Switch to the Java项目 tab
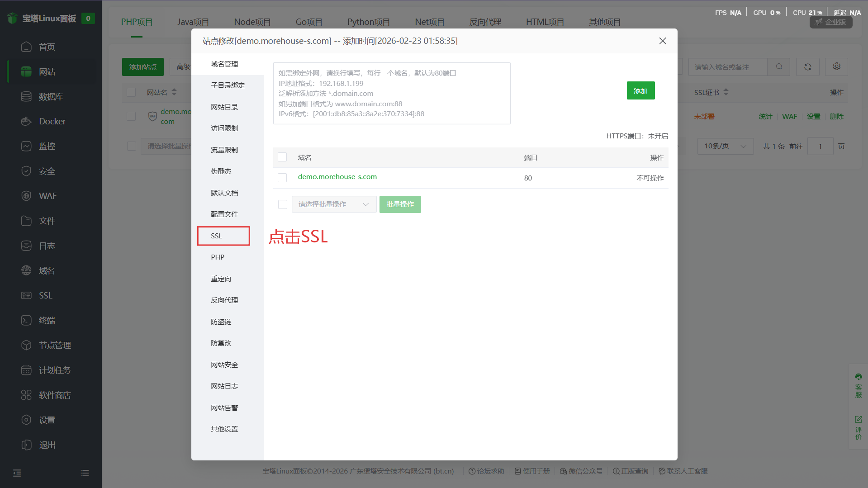Image resolution: width=868 pixels, height=488 pixels. point(193,22)
